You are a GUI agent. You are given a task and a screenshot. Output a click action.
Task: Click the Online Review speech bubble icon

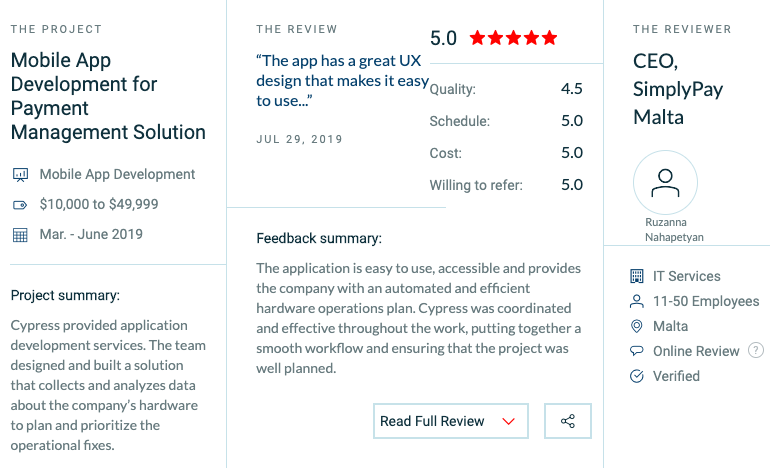(636, 351)
